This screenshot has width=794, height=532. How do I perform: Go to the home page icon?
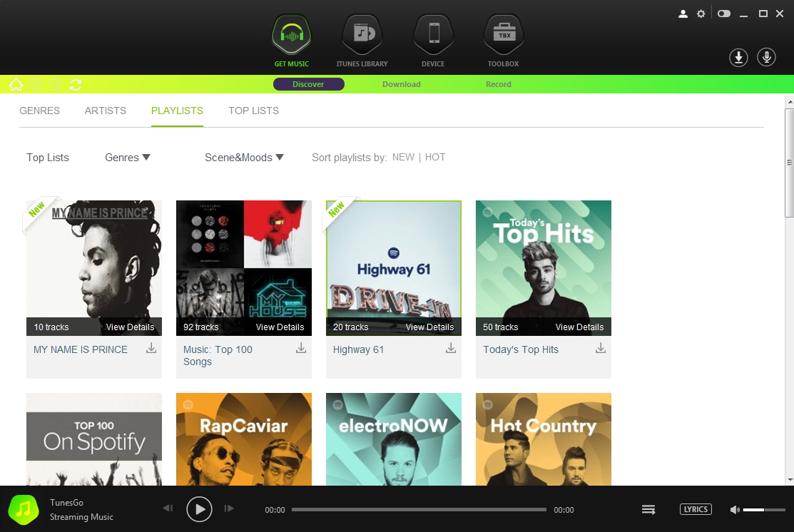click(x=16, y=85)
